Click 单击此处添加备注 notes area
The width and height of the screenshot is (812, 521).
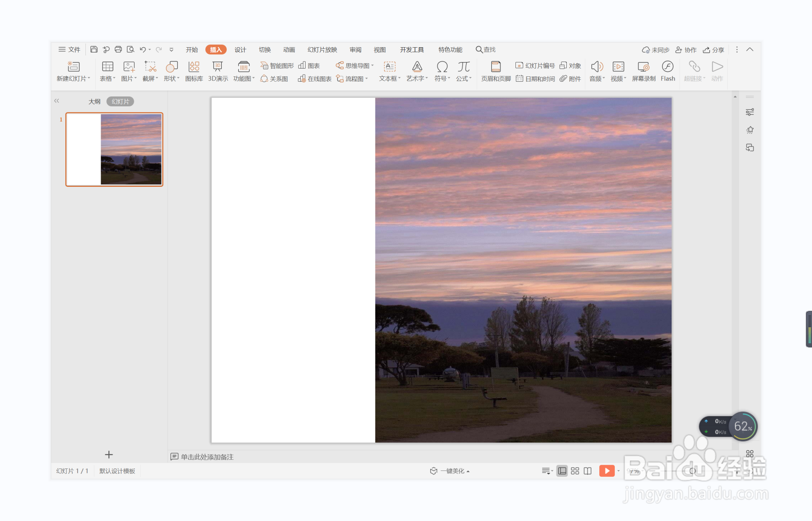coord(207,457)
